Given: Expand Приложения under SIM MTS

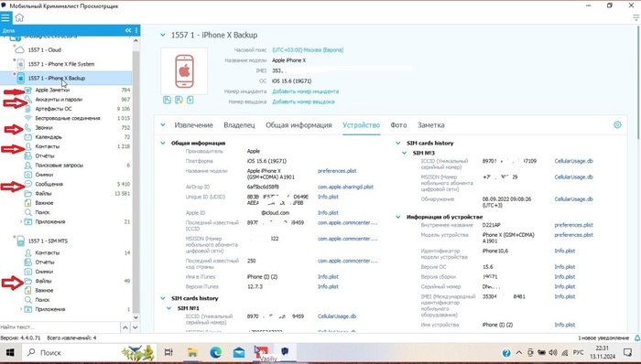Looking at the screenshot, I should click(x=21, y=309).
